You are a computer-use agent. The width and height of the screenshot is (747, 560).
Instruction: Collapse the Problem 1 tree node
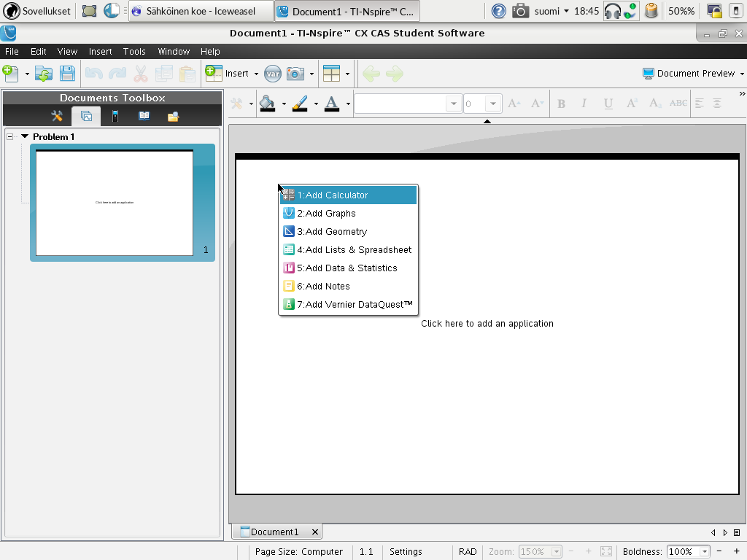point(9,136)
